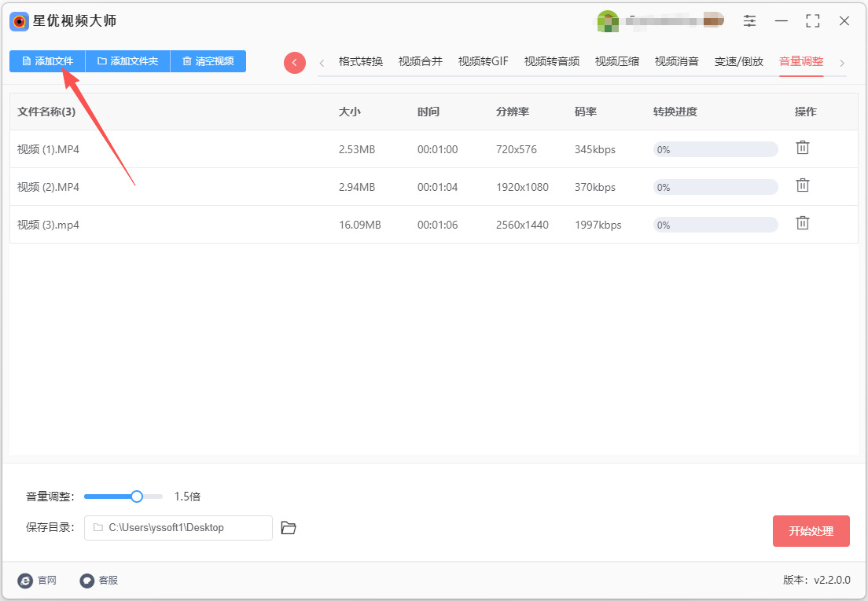Click the 720x576 resolution cell
868x601 pixels.
[x=517, y=149]
